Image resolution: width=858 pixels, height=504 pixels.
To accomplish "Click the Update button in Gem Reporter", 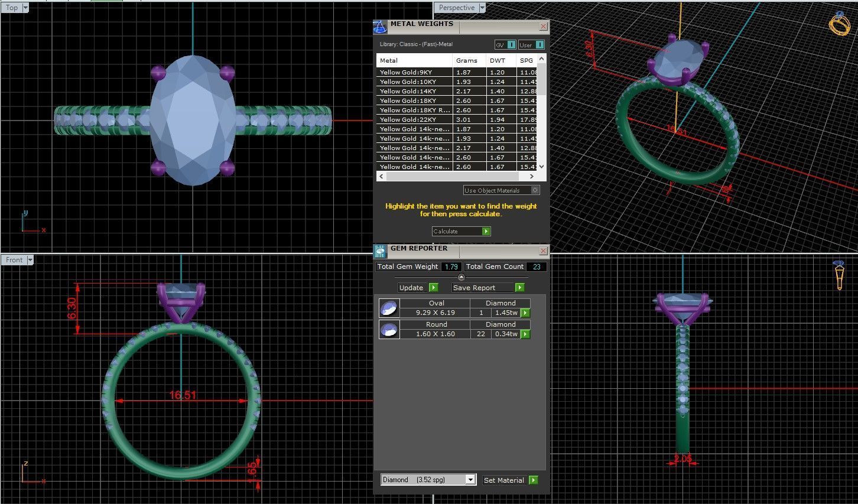I will tap(418, 288).
